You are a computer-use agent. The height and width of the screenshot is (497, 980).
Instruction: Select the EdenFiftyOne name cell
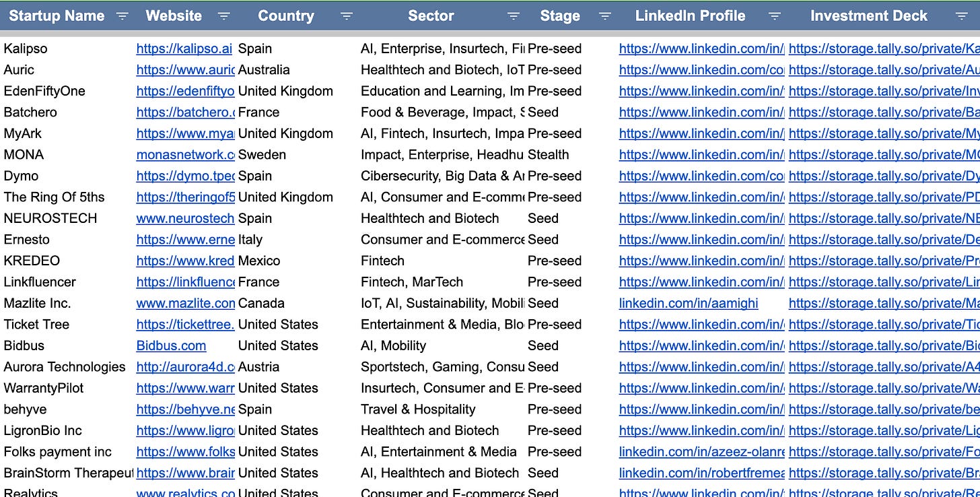[x=44, y=91]
